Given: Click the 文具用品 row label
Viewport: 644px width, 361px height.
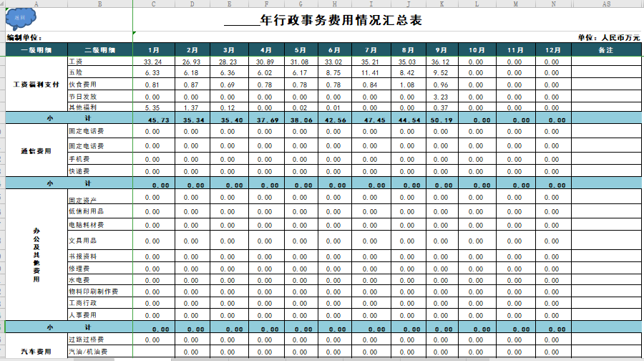Looking at the screenshot, I should pyautogui.click(x=99, y=241).
